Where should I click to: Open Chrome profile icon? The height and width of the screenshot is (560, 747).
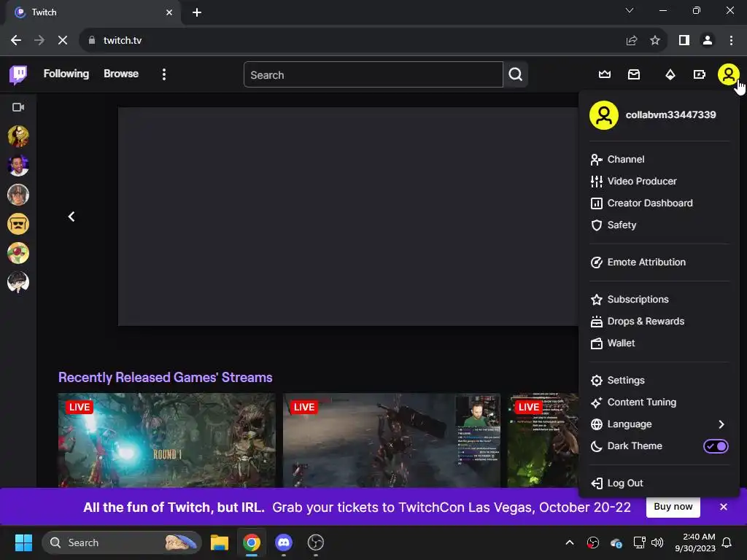tap(708, 41)
